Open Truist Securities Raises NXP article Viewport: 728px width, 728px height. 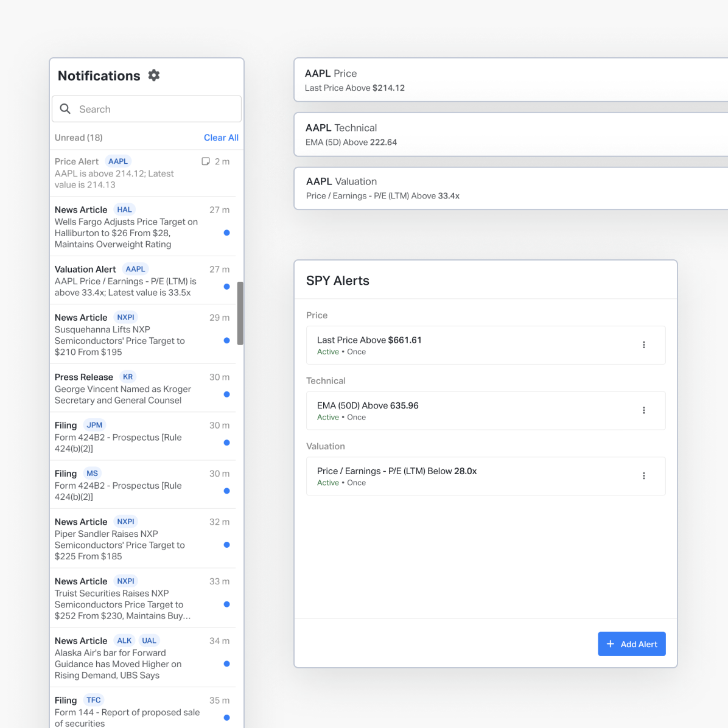click(x=143, y=598)
